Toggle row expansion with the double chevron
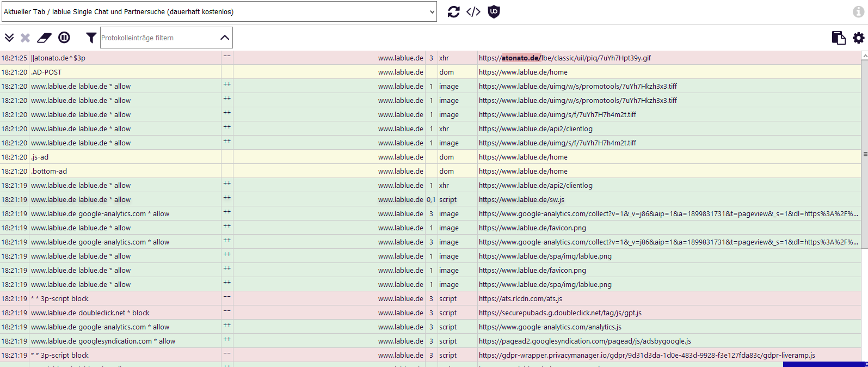 click(9, 38)
